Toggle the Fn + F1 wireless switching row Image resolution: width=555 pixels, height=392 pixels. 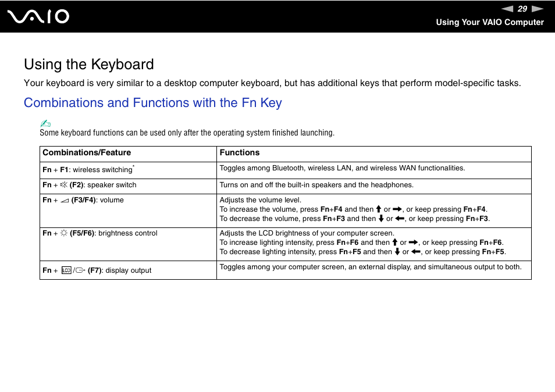coord(128,170)
